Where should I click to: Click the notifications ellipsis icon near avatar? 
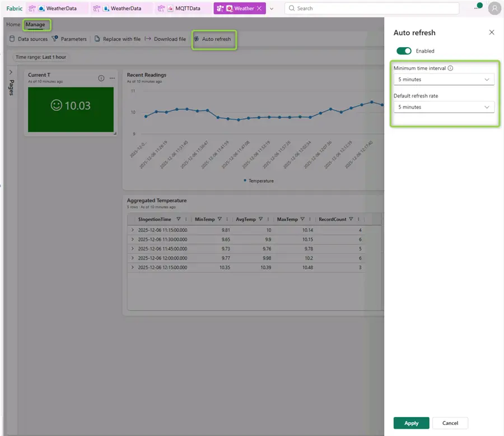tap(476, 8)
